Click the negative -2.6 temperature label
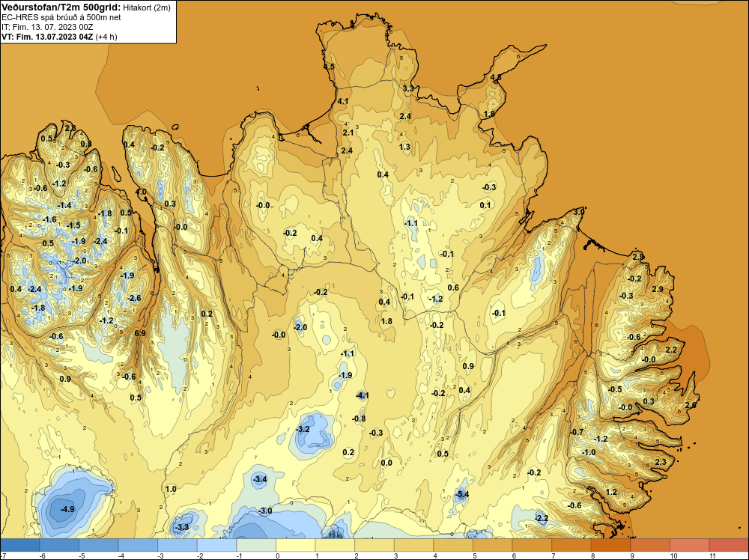 point(134,298)
